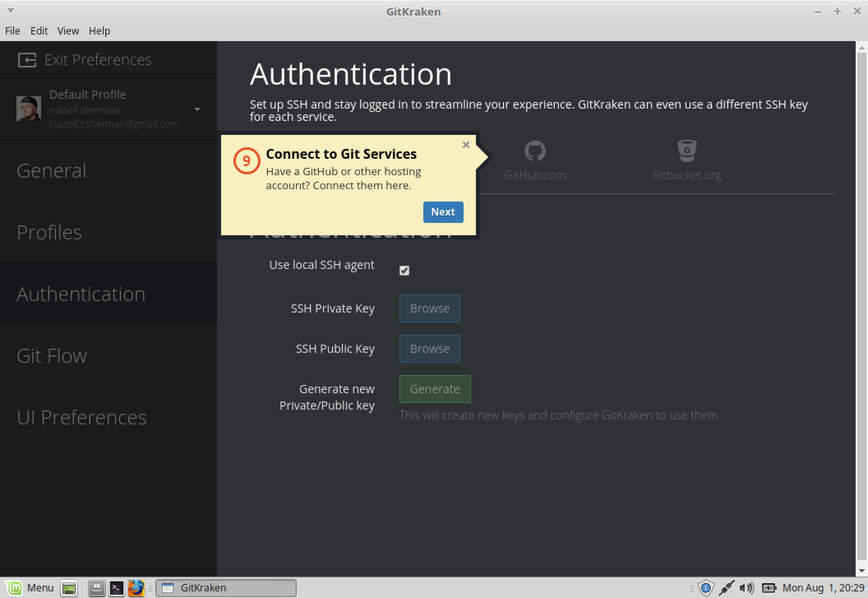
Task: Click Exit Preferences label
Action: coord(98,60)
